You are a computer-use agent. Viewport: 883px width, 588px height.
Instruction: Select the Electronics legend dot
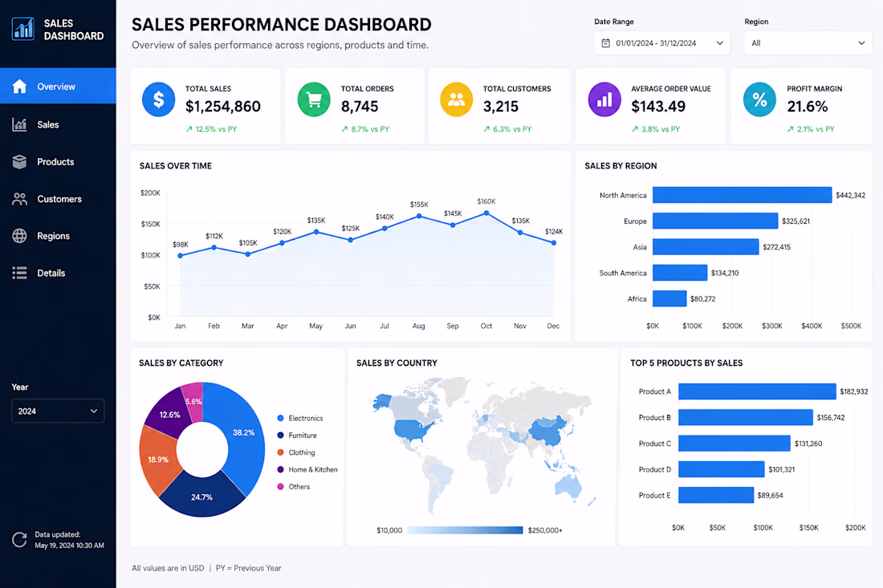(280, 418)
